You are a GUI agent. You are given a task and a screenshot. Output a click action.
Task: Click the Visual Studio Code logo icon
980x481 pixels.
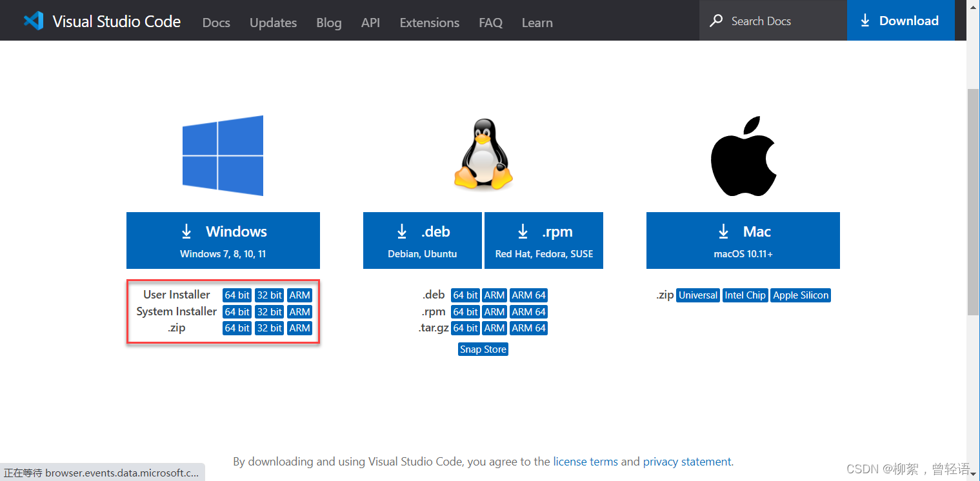[x=33, y=21]
